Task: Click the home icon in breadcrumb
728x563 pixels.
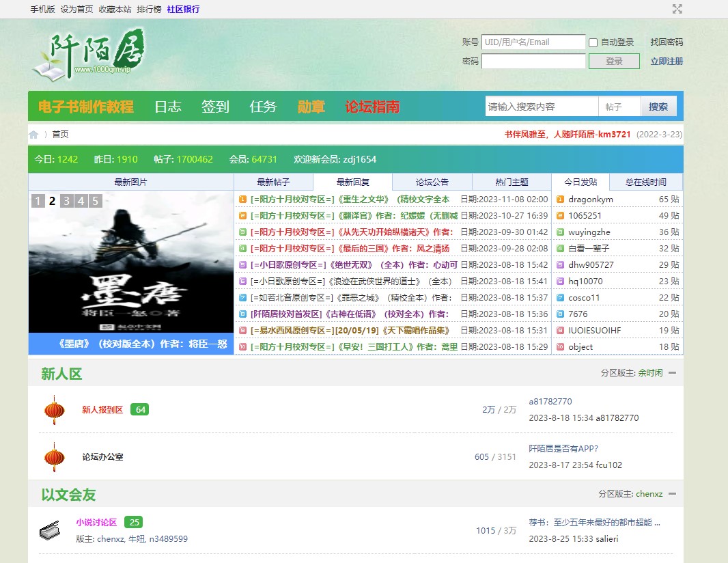Action: (33, 135)
